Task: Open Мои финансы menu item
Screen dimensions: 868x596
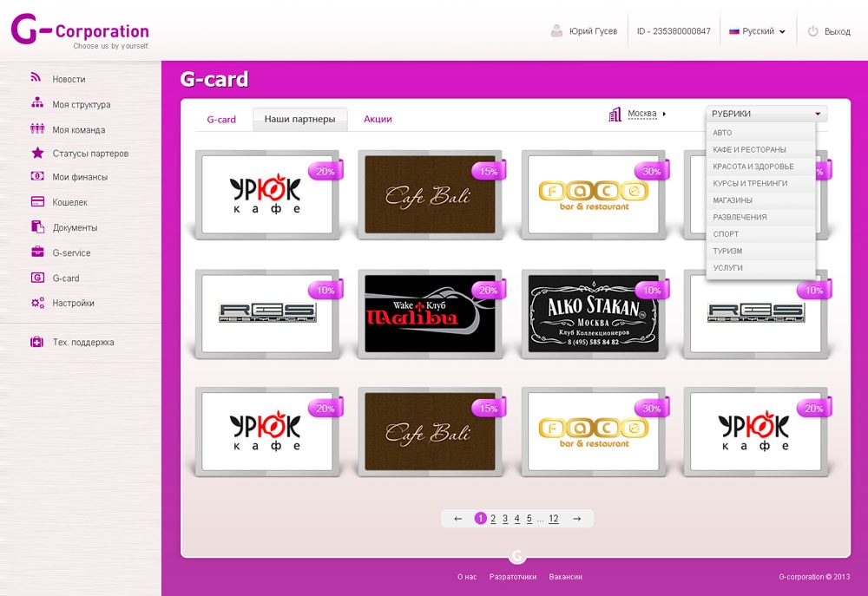Action: coord(80,177)
